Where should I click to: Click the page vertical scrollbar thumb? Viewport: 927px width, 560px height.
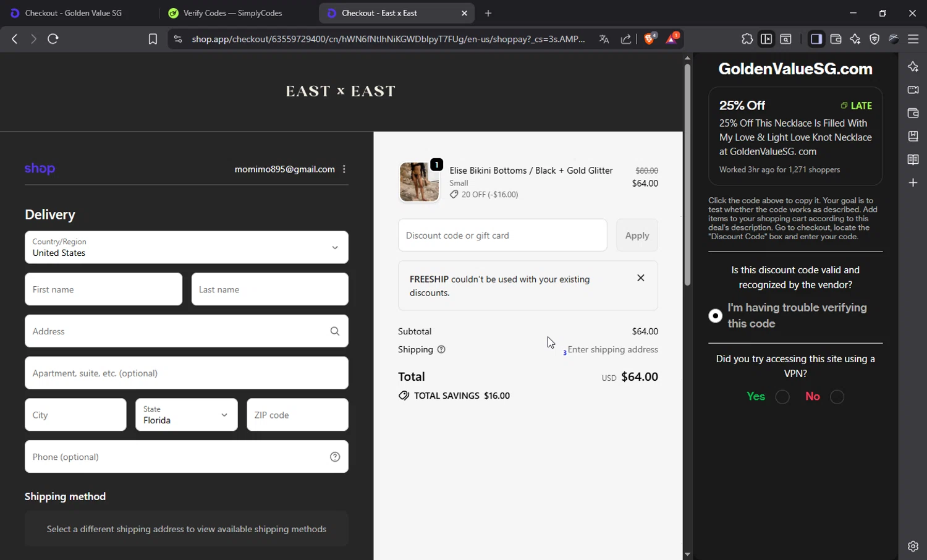click(x=687, y=174)
